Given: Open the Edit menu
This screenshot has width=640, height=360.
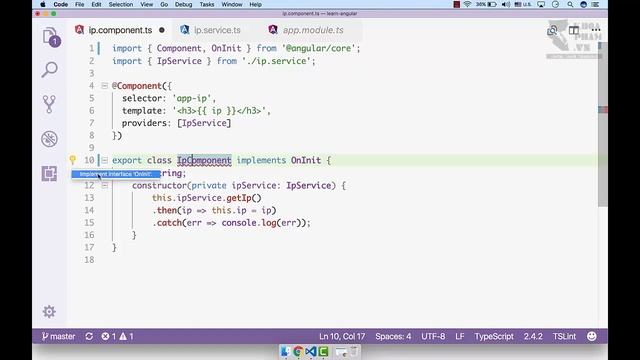Looking at the screenshot, I should click(x=96, y=4).
